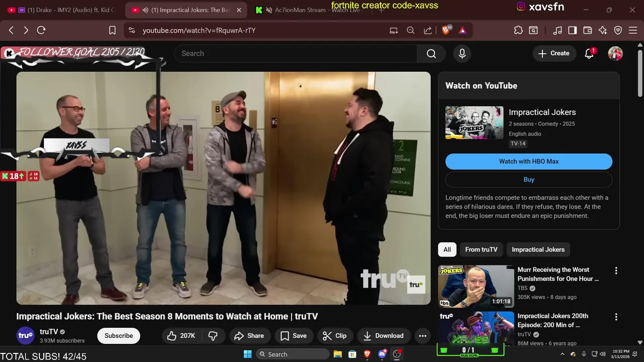The height and width of the screenshot is (362, 644).
Task: Open the truTV channel avatar
Action: tap(25, 336)
